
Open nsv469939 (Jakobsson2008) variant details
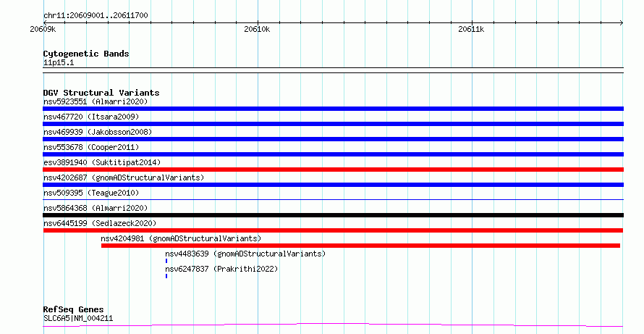[98, 132]
